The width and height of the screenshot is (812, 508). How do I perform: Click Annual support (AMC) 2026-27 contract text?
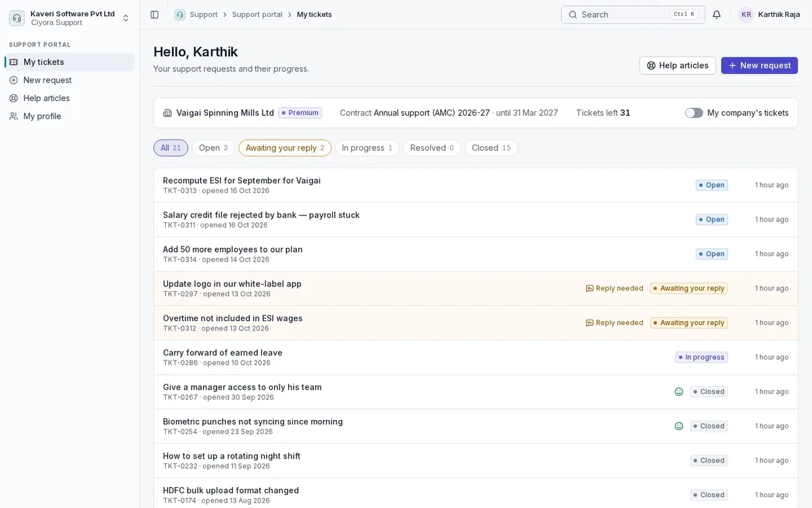point(432,113)
